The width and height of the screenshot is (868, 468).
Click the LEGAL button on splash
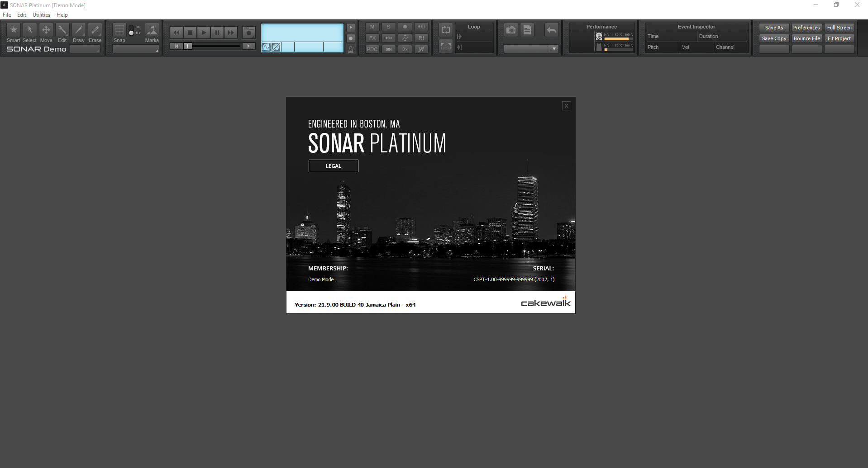333,166
